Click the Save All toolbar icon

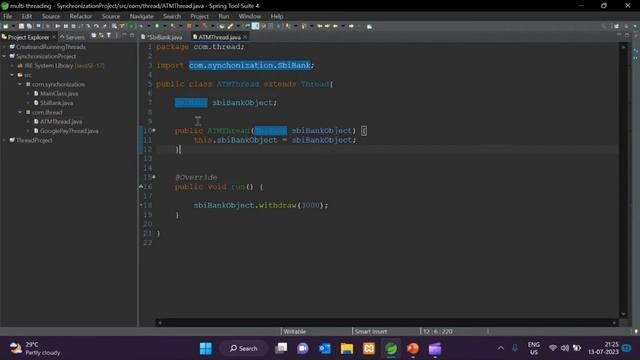pos(29,26)
